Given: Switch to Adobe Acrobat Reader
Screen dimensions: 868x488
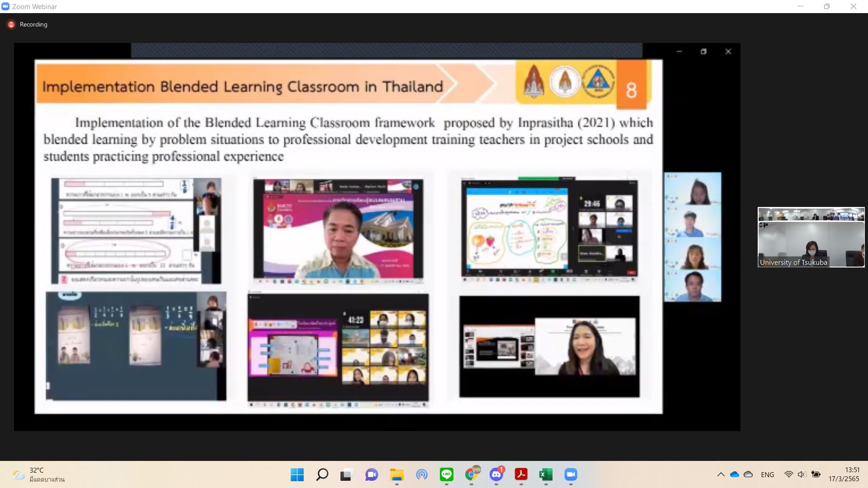Looking at the screenshot, I should tap(521, 474).
